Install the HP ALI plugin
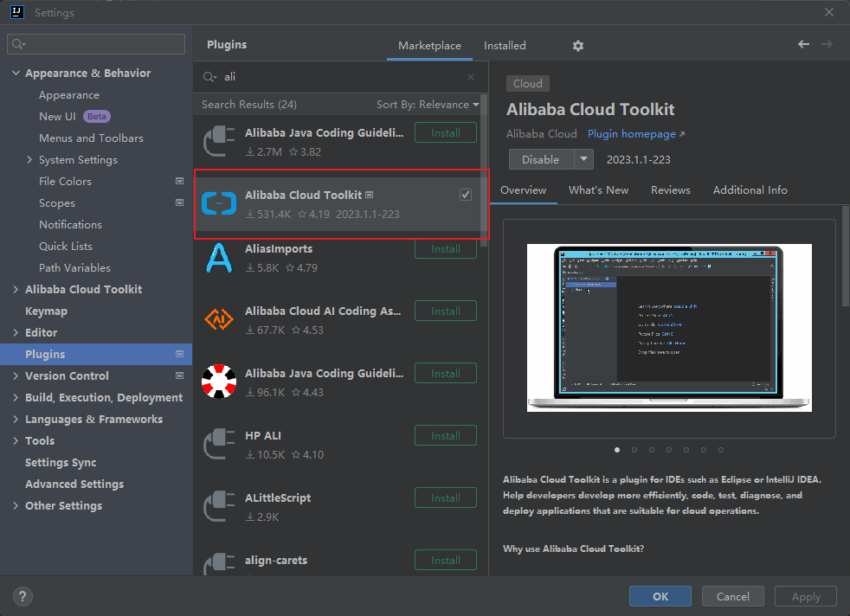Viewport: 850px width, 616px height. (446, 435)
